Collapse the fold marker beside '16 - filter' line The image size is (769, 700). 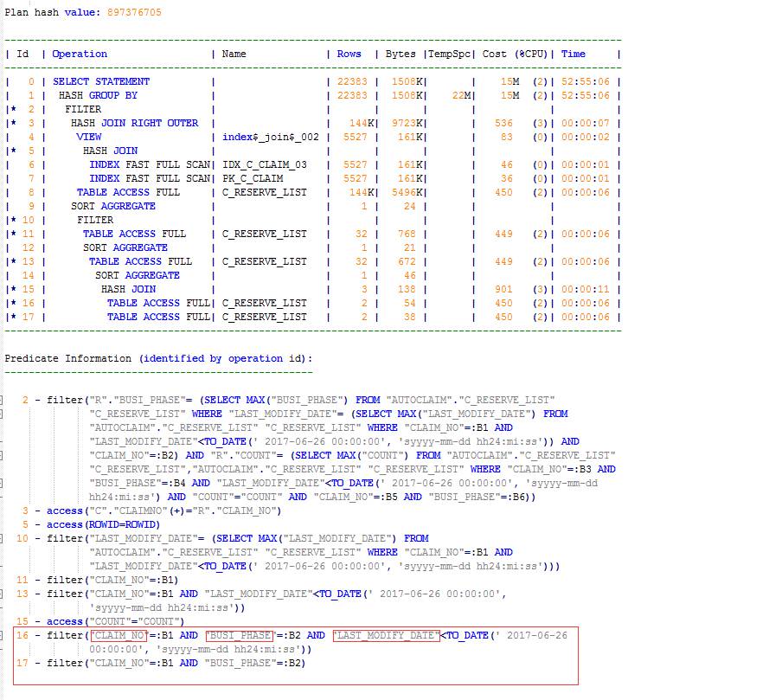coord(2,636)
